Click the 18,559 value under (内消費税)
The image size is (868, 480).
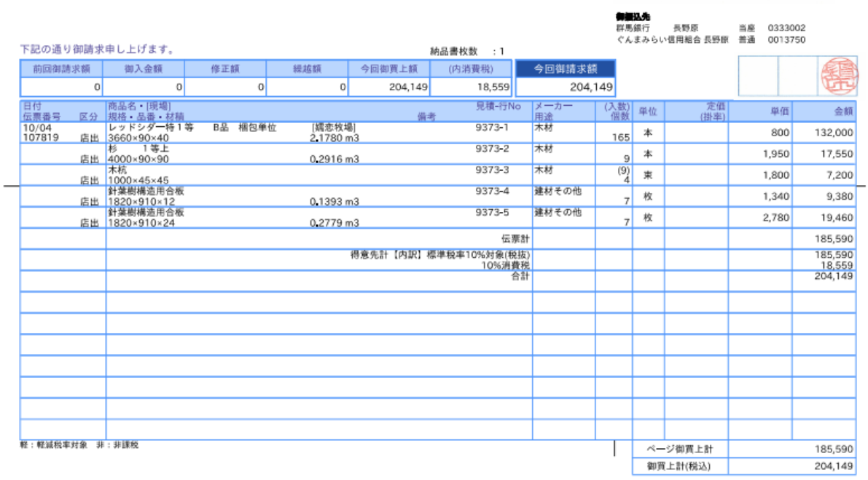click(494, 87)
